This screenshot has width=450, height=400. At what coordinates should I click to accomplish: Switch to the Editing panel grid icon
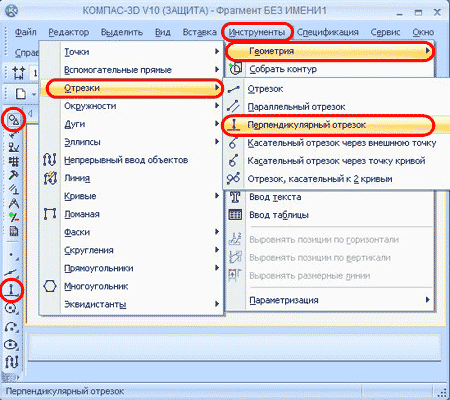coord(13,161)
